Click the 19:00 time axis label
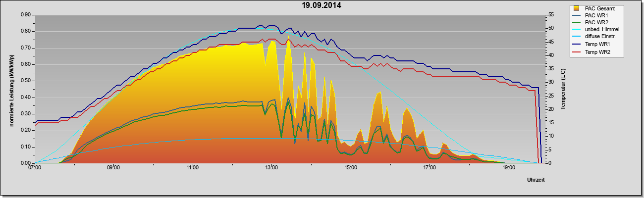The height and width of the screenshot is (198, 644). point(508,168)
